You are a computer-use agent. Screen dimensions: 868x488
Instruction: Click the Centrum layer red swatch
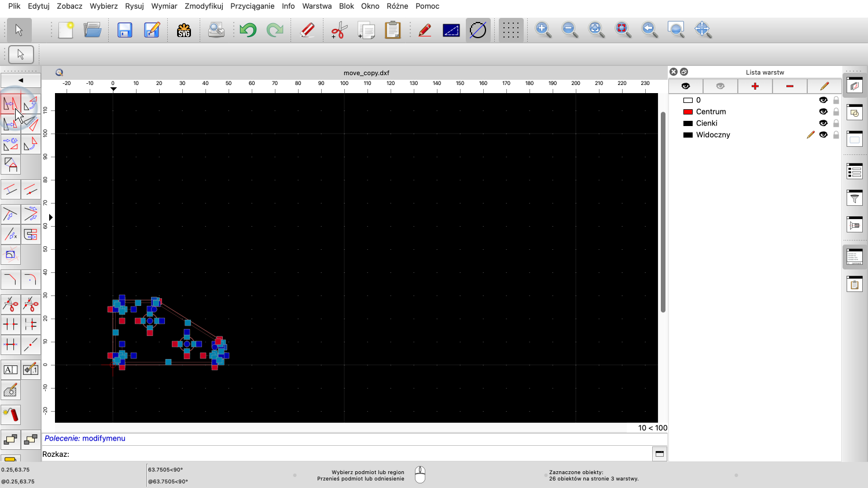pyautogui.click(x=688, y=112)
